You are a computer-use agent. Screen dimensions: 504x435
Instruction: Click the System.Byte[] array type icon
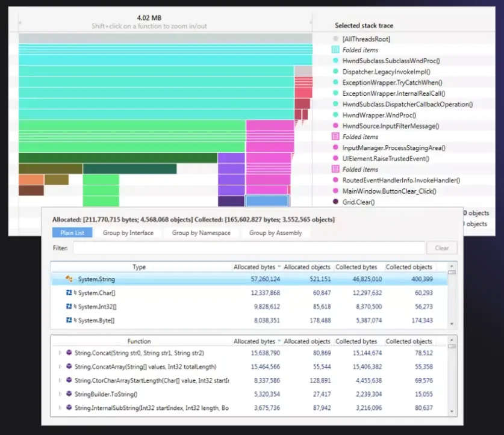(69, 320)
